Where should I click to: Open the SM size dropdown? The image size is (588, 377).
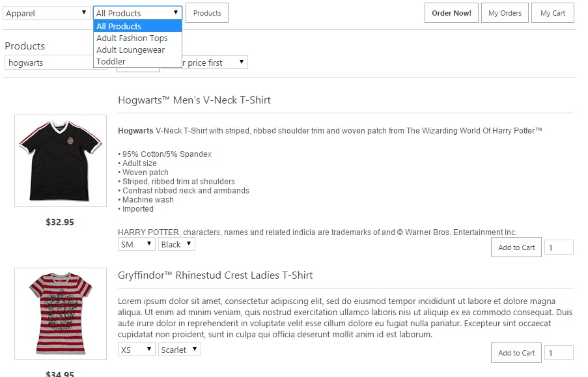pos(137,244)
